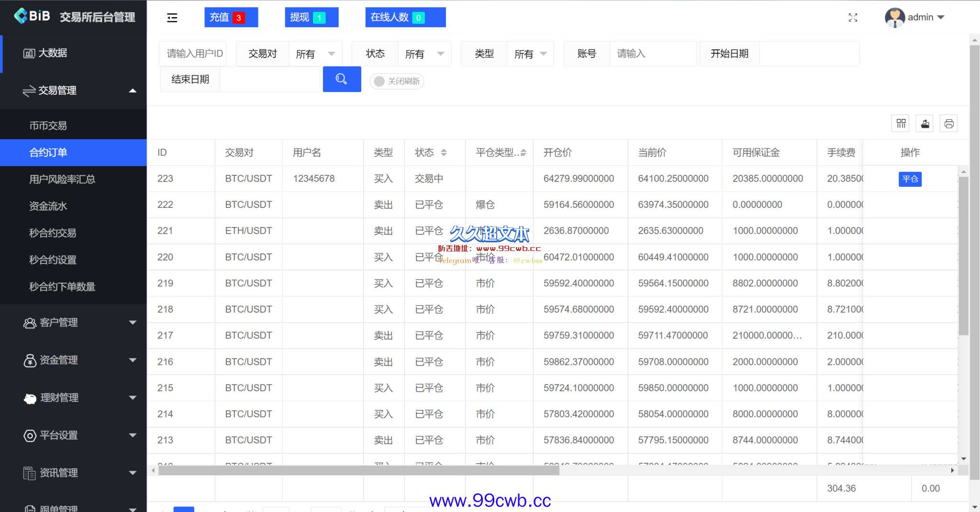980x512 pixels.
Task: Click the blue search magnifier button
Action: pyautogui.click(x=342, y=79)
